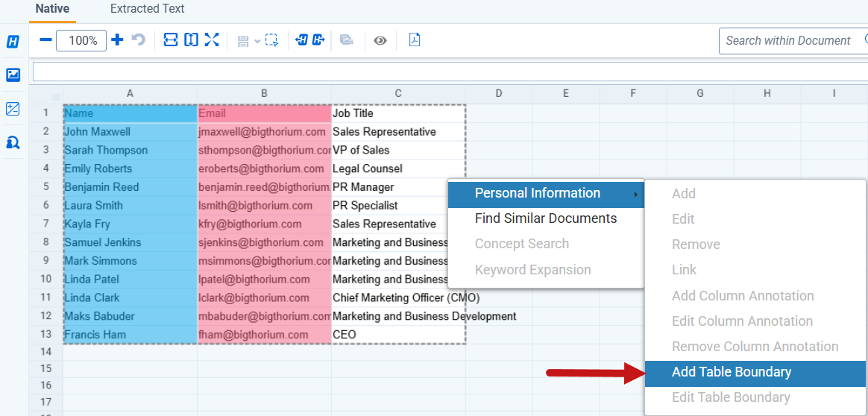Screen dimensions: 868x416
Task: Select column G header
Action: [700, 94]
